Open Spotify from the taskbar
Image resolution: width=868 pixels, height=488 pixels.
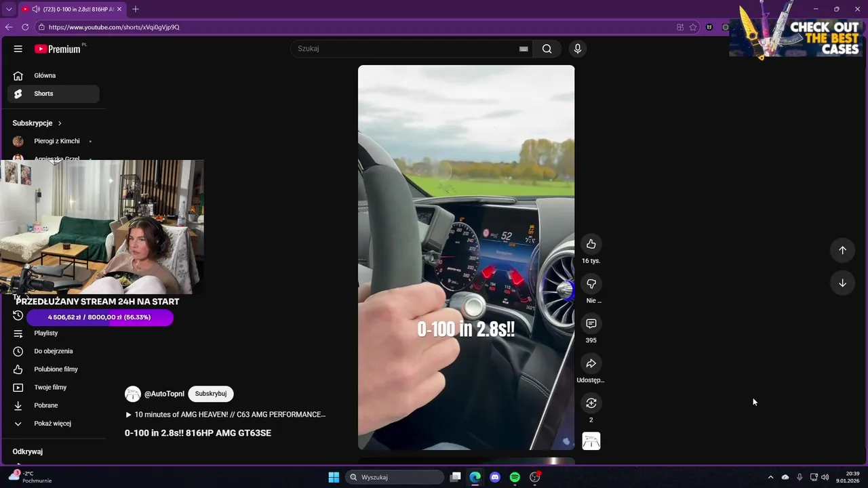click(x=515, y=477)
